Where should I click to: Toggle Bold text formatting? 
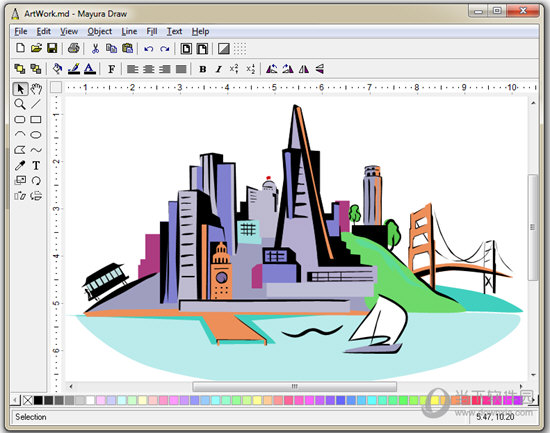tap(202, 69)
